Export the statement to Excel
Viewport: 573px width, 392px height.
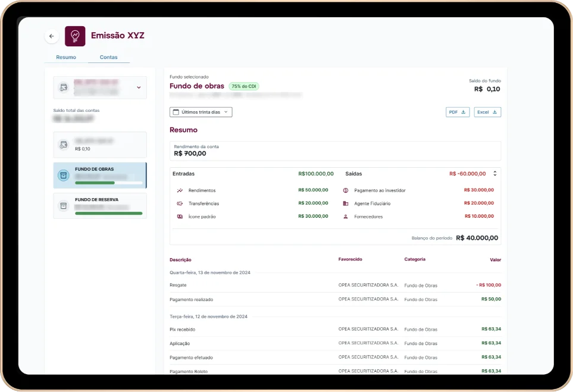point(487,112)
